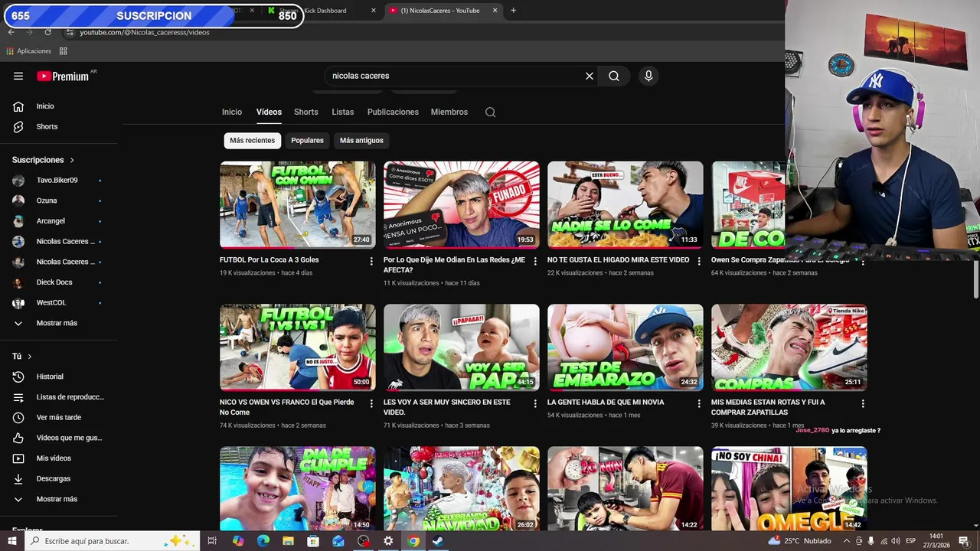Play the NADIE SE LO COME thumbnail video
Screen dimensions: 980x551
point(626,205)
